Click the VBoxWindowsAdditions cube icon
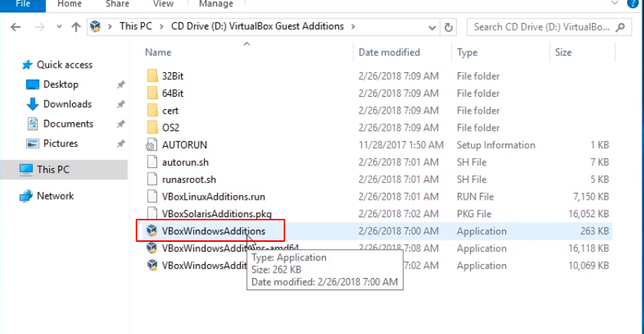The height and width of the screenshot is (334, 644). (152, 231)
